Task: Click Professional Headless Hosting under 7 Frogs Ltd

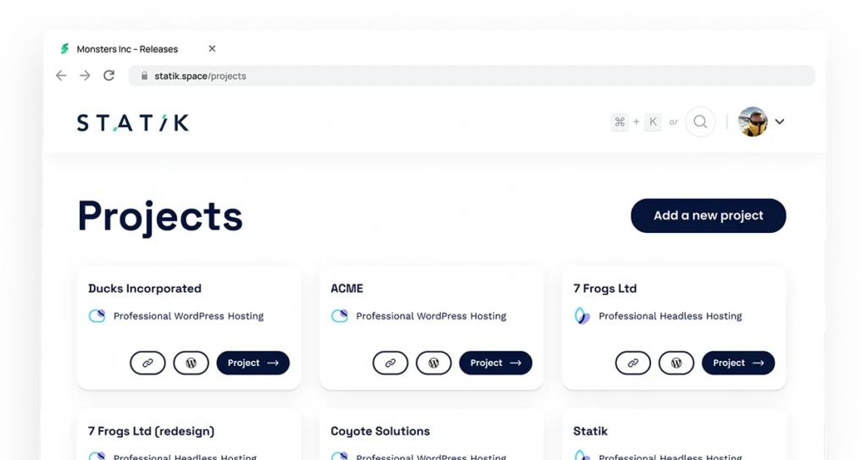Action: (x=670, y=316)
